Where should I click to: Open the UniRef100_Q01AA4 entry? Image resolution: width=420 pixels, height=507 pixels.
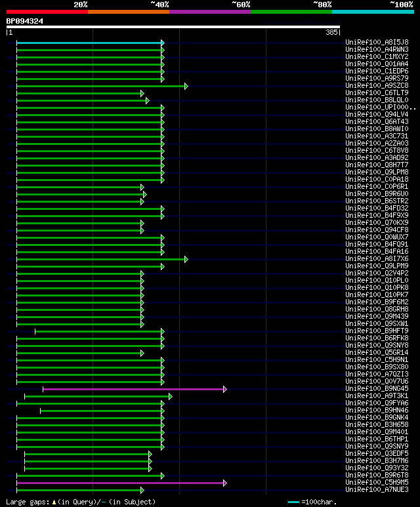377,64
